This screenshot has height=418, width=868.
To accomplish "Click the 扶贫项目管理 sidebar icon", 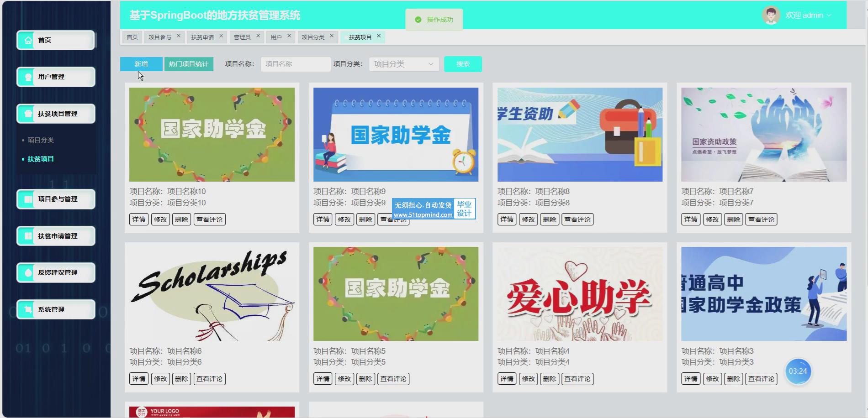I will pyautogui.click(x=28, y=114).
